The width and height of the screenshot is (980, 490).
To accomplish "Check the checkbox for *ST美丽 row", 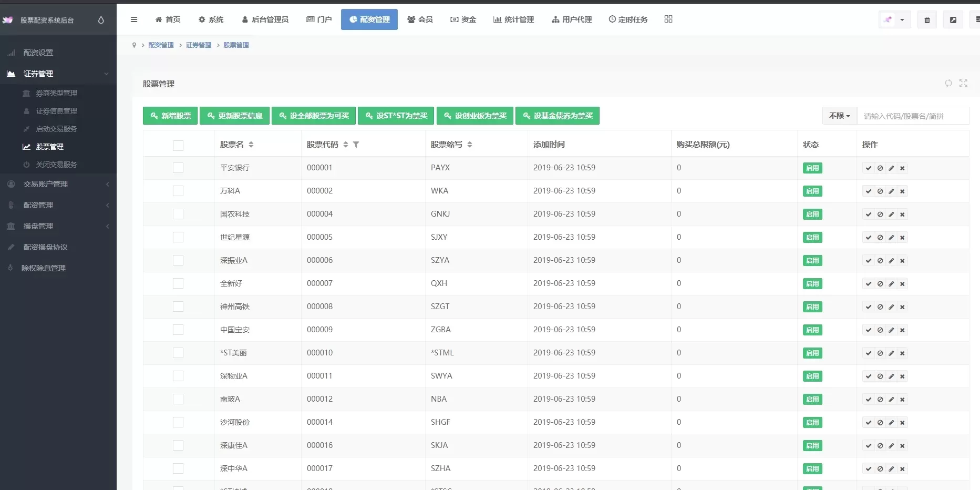I will point(178,353).
